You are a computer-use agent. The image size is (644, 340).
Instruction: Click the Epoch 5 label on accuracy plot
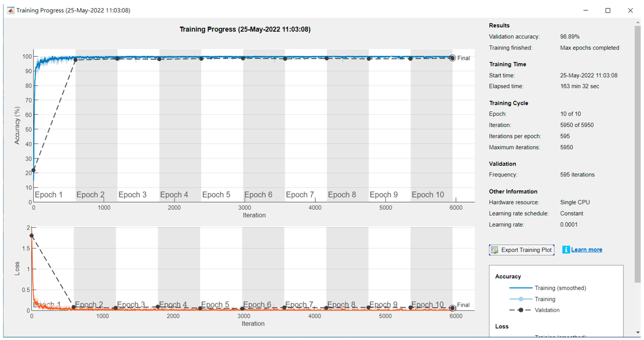click(x=216, y=195)
